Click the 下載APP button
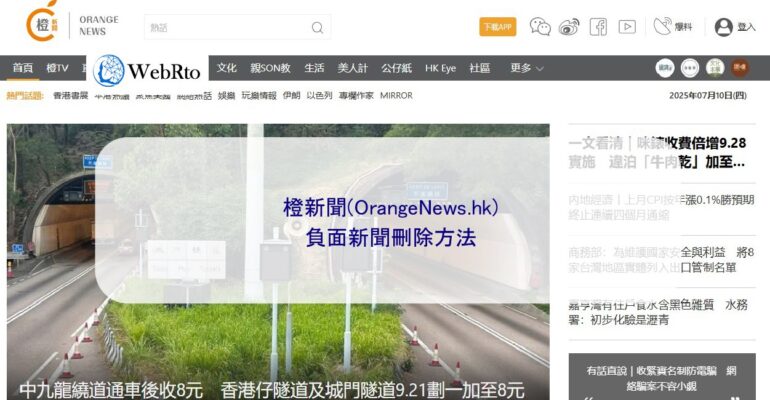This screenshot has width=770, height=400. pos(497,27)
